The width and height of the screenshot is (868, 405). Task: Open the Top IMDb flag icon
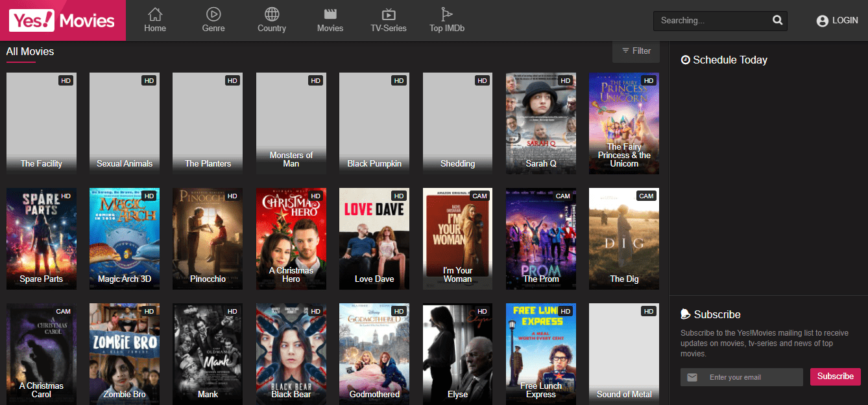pos(447,14)
